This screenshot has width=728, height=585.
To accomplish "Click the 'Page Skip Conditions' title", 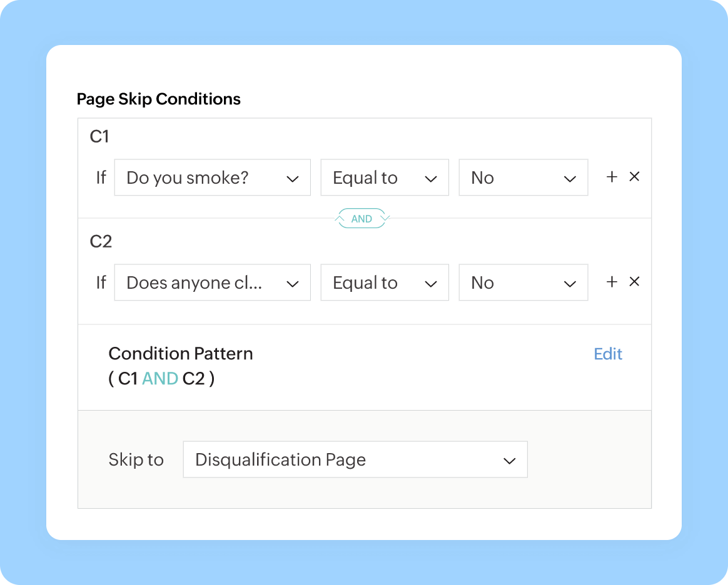I will pyautogui.click(x=158, y=99).
